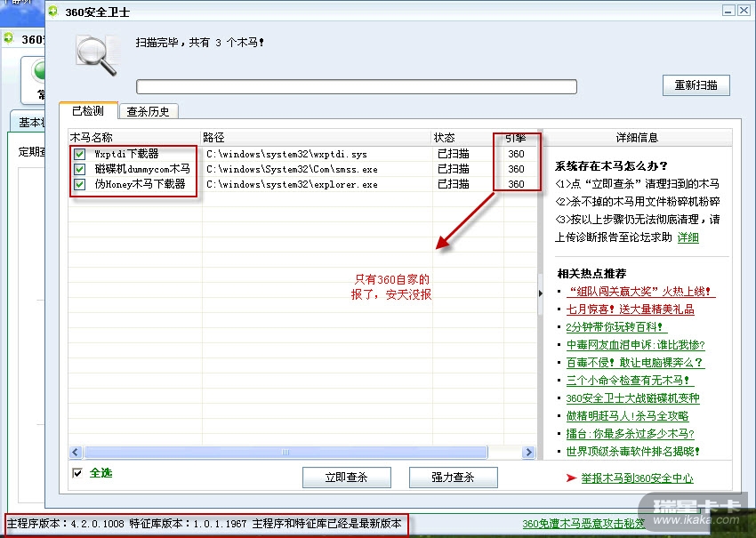This screenshot has height=538, width=756.
Task: Click the scroll left arrow of results list
Action: click(x=76, y=453)
